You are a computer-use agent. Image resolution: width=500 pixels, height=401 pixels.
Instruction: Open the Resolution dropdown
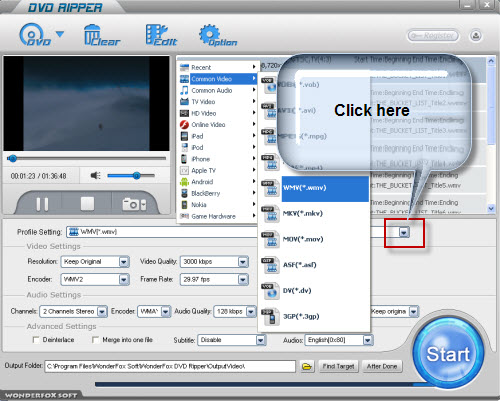click(124, 262)
